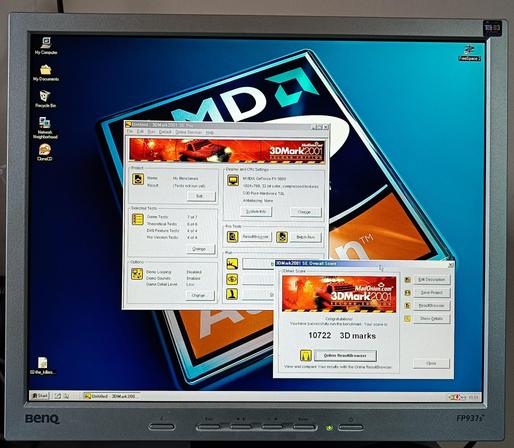The width and height of the screenshot is (514, 448).
Task: Click the Run benchmark icon
Action: pyautogui.click(x=232, y=264)
